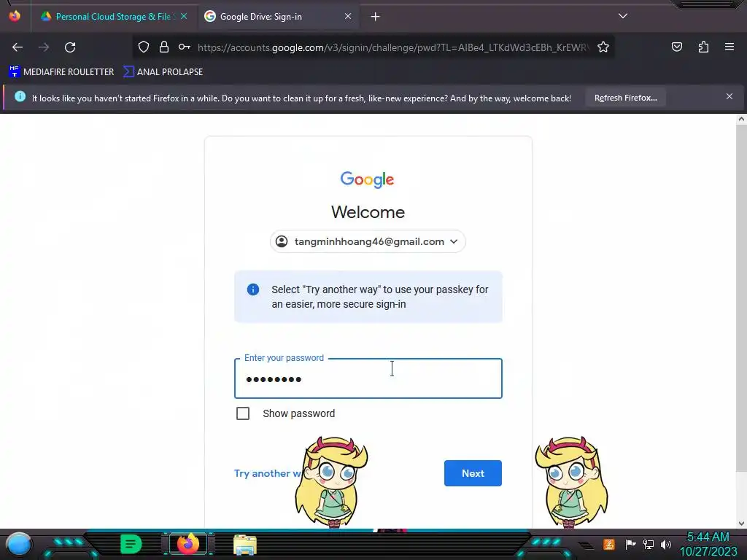The image size is (747, 560).
Task: Dismiss the Firefox notification bar
Action: pos(729,97)
